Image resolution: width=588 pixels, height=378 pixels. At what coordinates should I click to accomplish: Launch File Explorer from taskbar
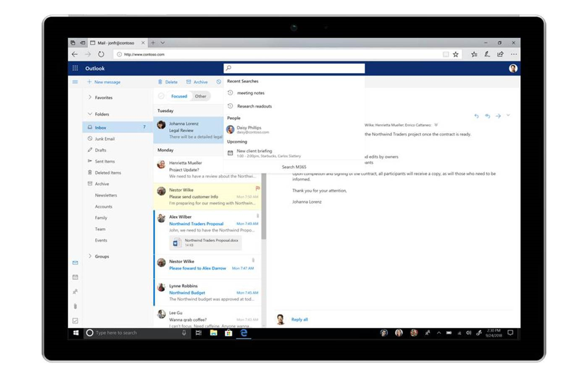click(x=213, y=333)
